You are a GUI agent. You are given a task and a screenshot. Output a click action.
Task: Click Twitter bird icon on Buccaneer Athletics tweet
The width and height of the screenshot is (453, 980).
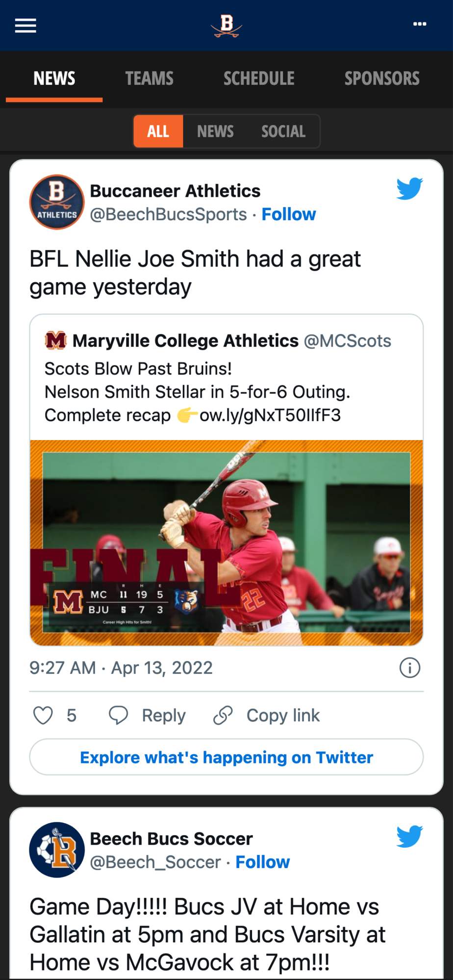coord(409,189)
